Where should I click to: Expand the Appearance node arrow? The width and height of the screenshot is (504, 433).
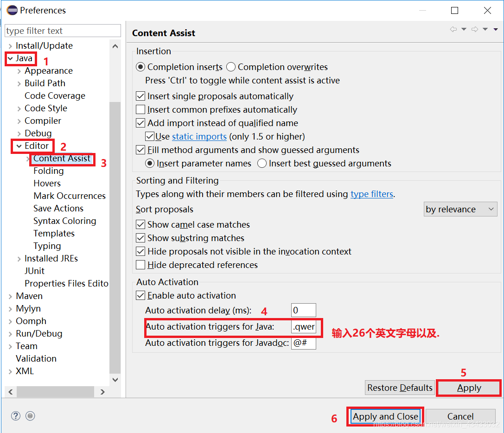click(x=19, y=71)
